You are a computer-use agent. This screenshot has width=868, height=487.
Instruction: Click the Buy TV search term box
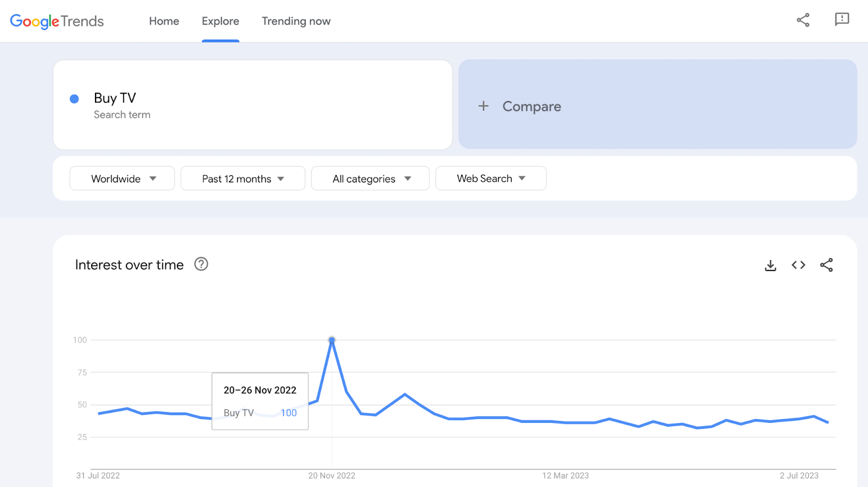253,105
